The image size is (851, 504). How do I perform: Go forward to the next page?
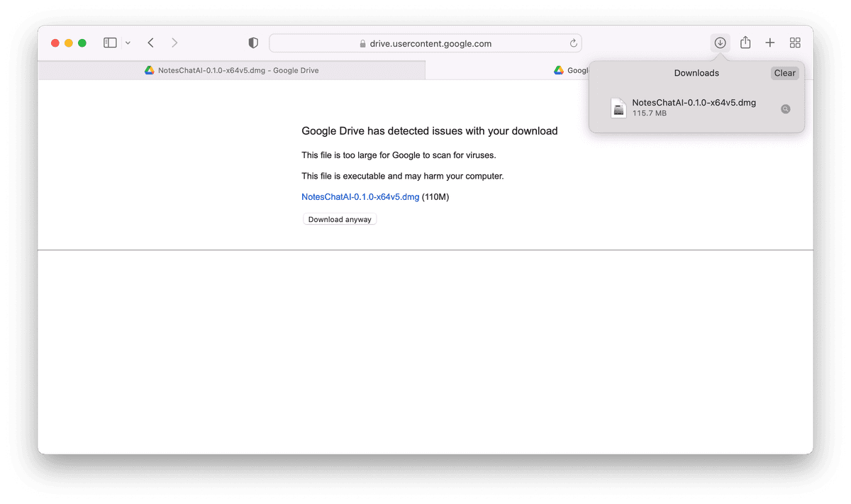pyautogui.click(x=174, y=43)
